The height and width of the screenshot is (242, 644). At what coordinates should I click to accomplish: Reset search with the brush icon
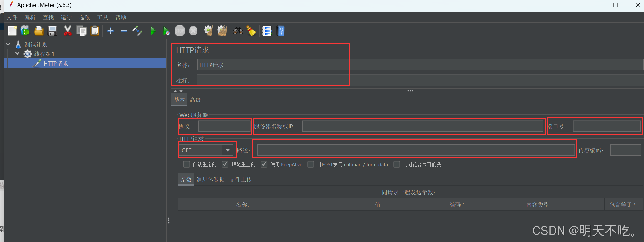(x=251, y=31)
